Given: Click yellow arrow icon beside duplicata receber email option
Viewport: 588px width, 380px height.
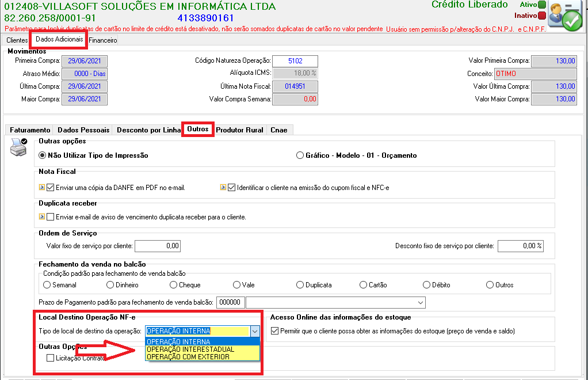Looking at the screenshot, I should click(x=41, y=216).
